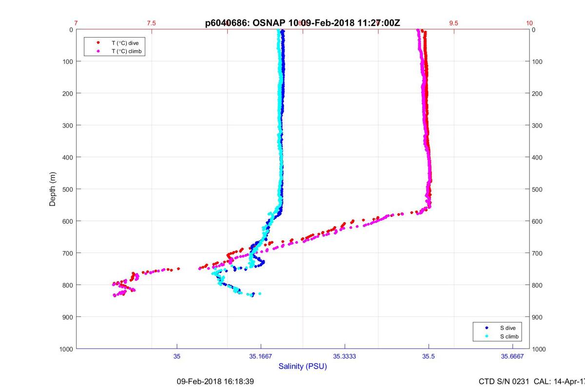585x392 pixels.
Task: Click the 'Salinity (PSU)' axis label
Action: (x=303, y=366)
